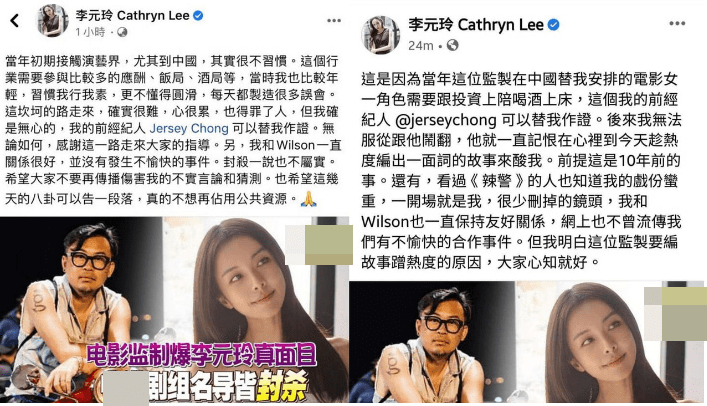Open the right post's profile picture
Screen dimensions: 707x406
[x=381, y=35]
